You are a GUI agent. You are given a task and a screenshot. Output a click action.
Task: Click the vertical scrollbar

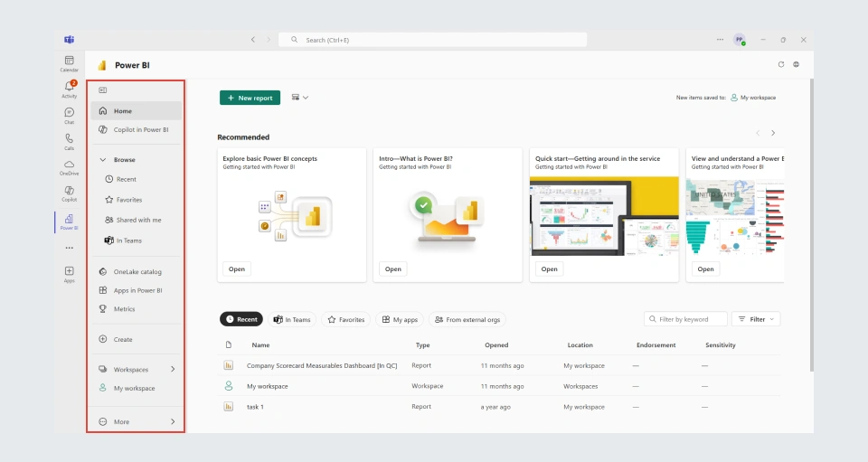pos(812,225)
